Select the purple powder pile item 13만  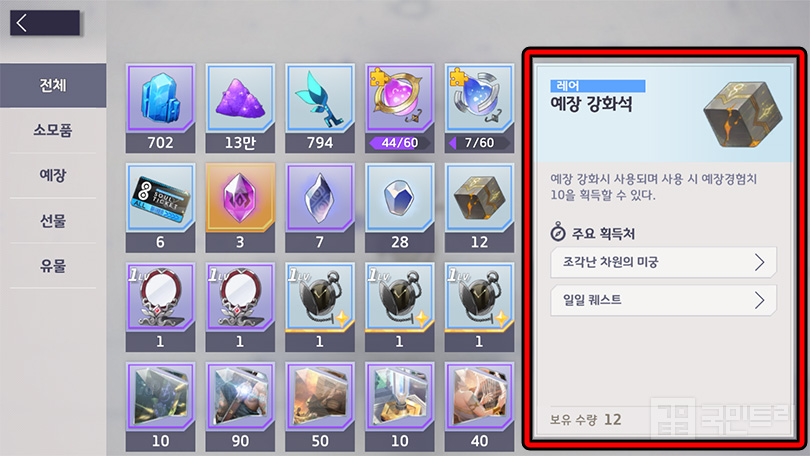[240, 108]
